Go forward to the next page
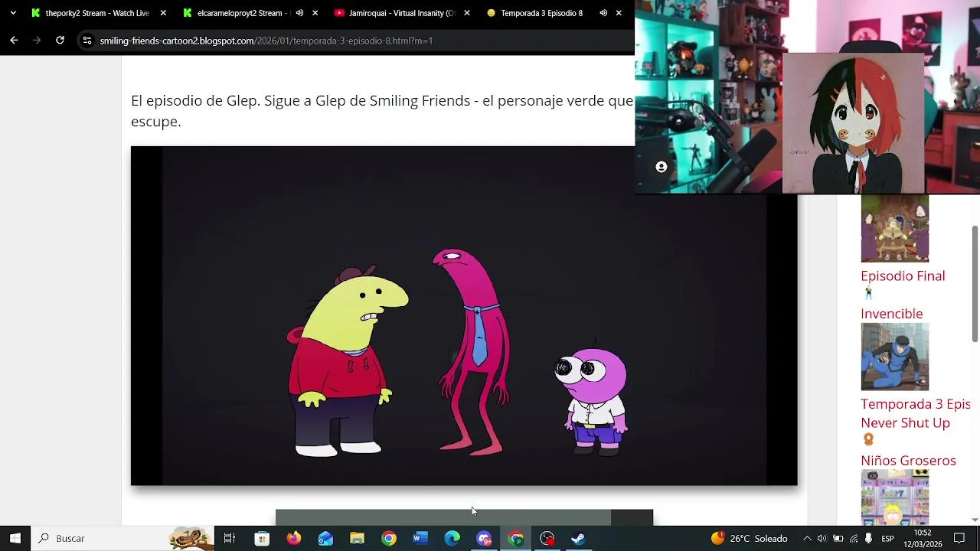Image resolution: width=980 pixels, height=551 pixels. click(x=37, y=41)
